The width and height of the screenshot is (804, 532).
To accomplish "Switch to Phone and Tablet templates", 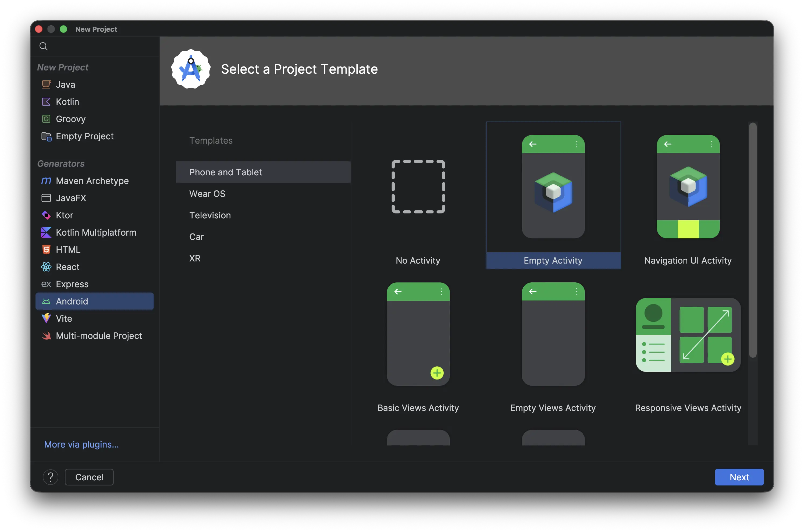I will [263, 172].
